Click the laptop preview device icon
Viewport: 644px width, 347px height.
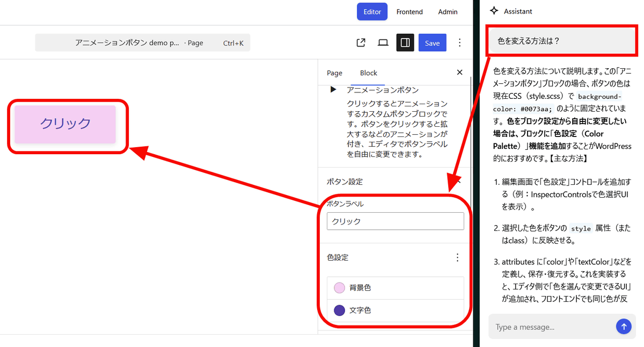coord(383,43)
